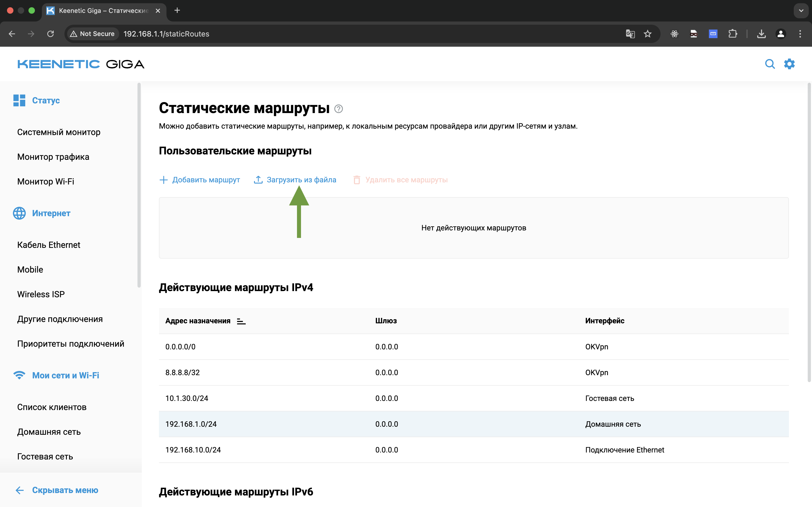The height and width of the screenshot is (507, 812).
Task: Open Google Translate icon in address bar
Action: tap(630, 34)
